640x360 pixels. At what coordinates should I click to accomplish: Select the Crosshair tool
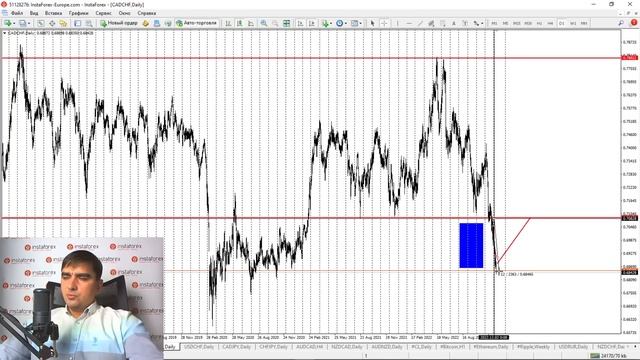tap(384, 23)
